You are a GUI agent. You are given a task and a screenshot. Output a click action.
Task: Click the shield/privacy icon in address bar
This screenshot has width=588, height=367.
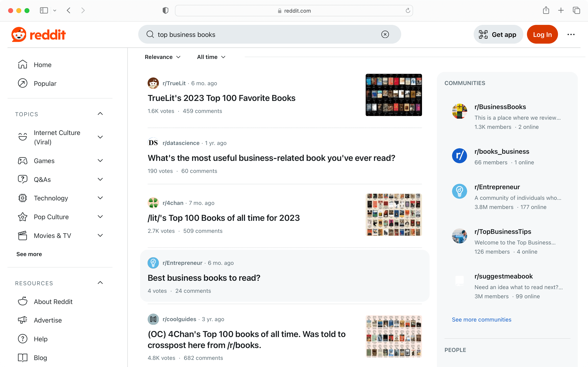click(x=165, y=10)
